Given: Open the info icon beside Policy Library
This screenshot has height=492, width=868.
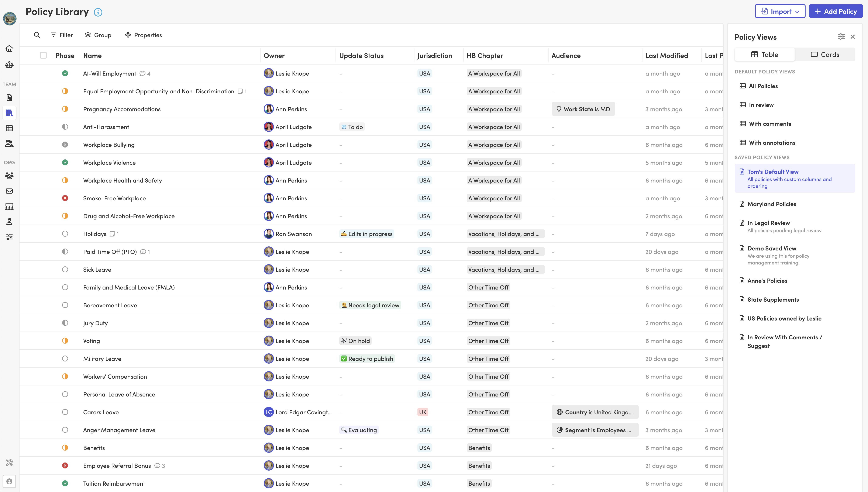Looking at the screenshot, I should tap(98, 13).
